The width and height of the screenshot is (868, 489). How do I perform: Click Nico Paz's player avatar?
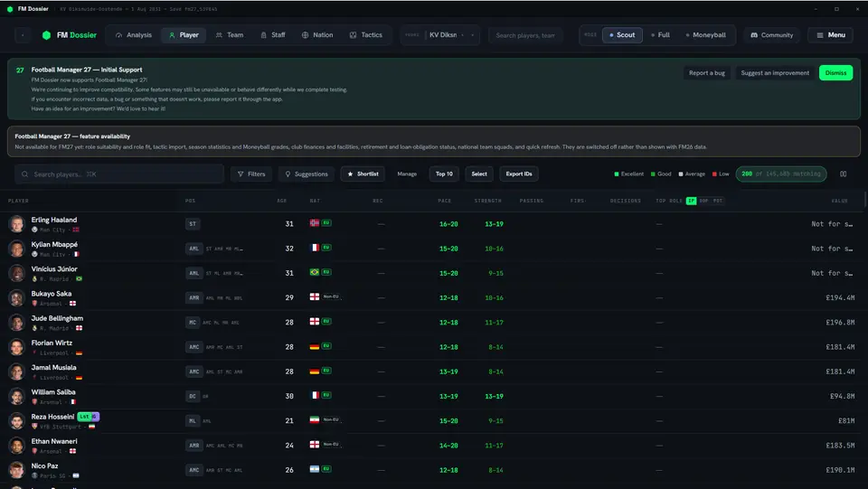tap(16, 470)
